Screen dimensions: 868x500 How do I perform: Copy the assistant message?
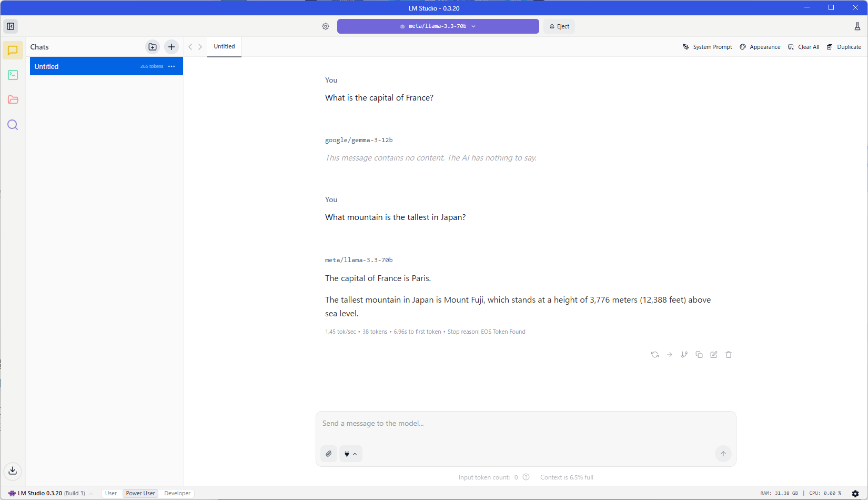point(699,355)
